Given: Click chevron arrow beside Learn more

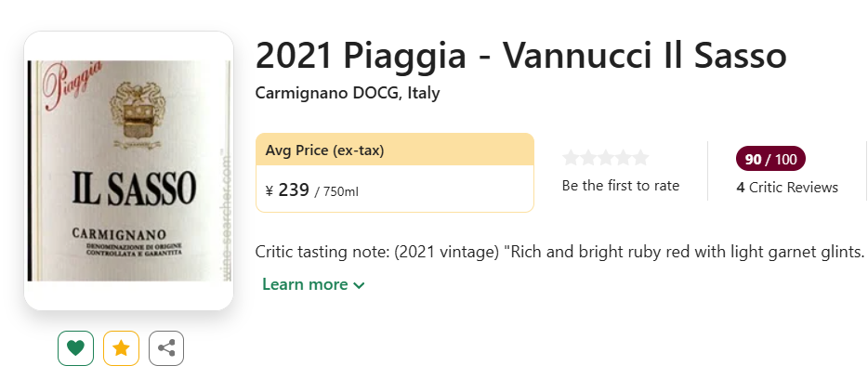Looking at the screenshot, I should [359, 285].
